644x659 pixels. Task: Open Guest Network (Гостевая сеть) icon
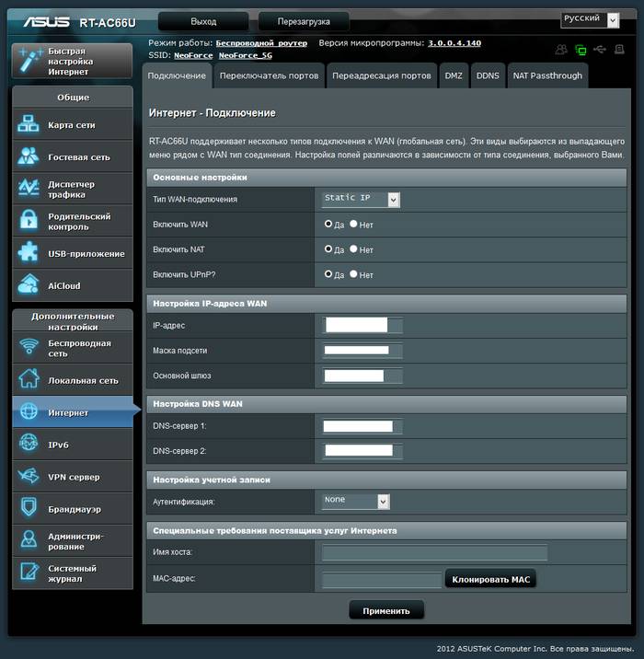point(29,156)
